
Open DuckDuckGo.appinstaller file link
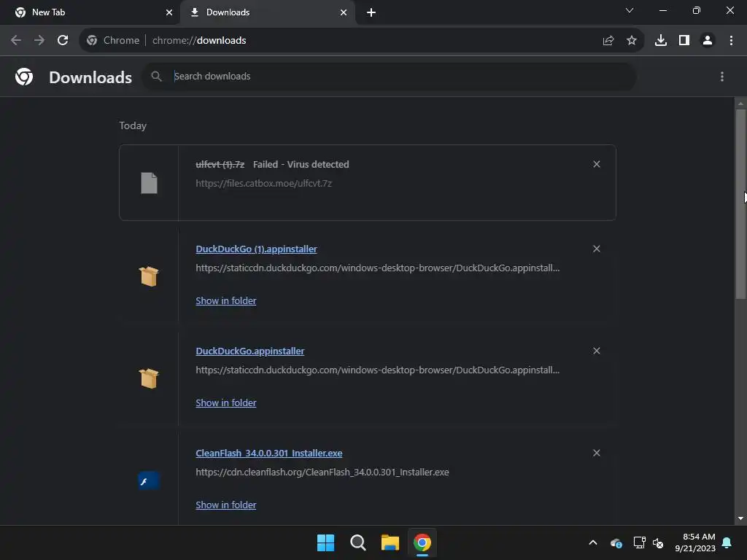coord(250,351)
